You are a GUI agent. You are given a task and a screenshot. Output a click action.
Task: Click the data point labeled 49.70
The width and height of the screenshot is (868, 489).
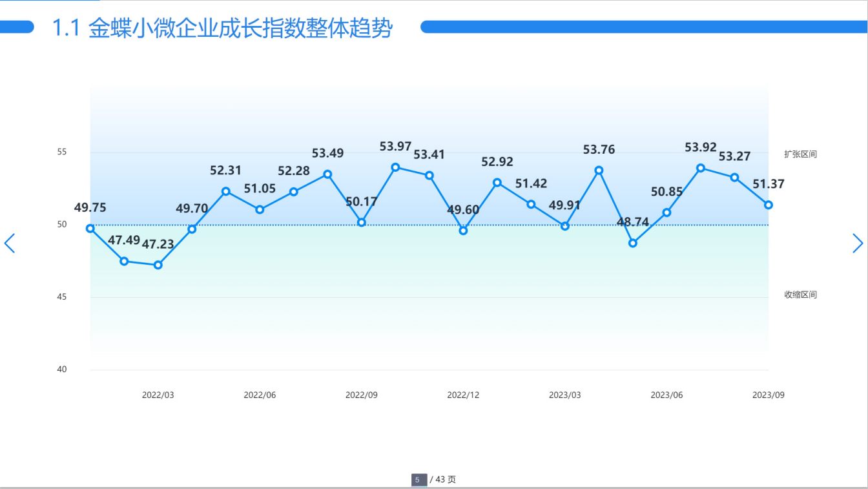(192, 229)
